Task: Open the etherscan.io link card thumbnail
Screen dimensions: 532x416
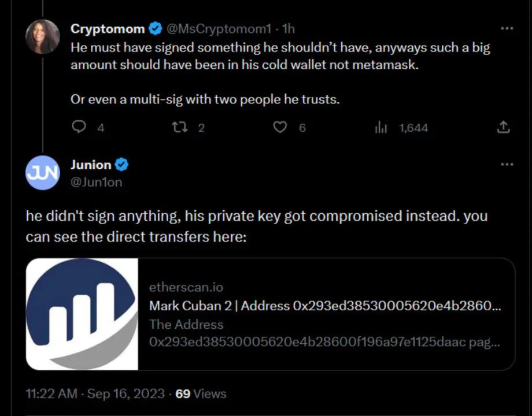Action: click(82, 314)
